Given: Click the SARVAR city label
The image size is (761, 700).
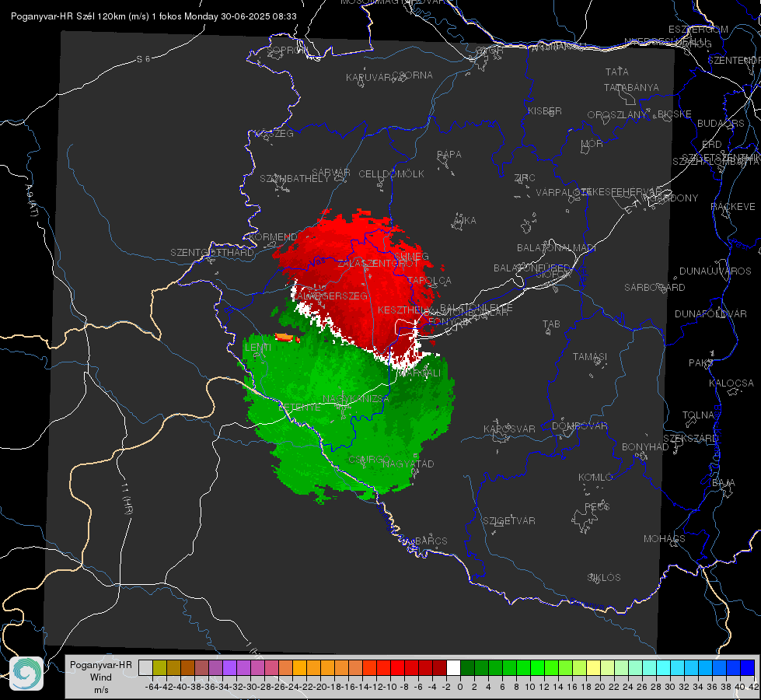Looking at the screenshot, I should point(331,173).
